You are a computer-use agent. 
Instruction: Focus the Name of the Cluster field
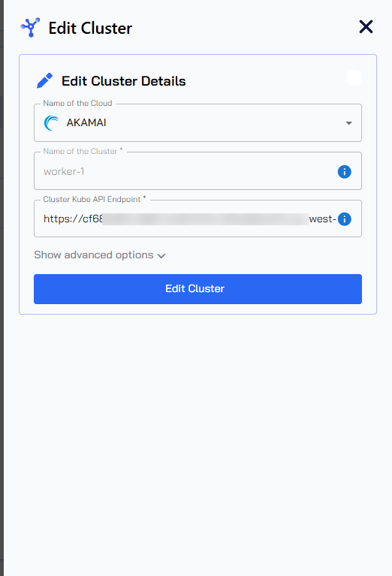coord(198,170)
